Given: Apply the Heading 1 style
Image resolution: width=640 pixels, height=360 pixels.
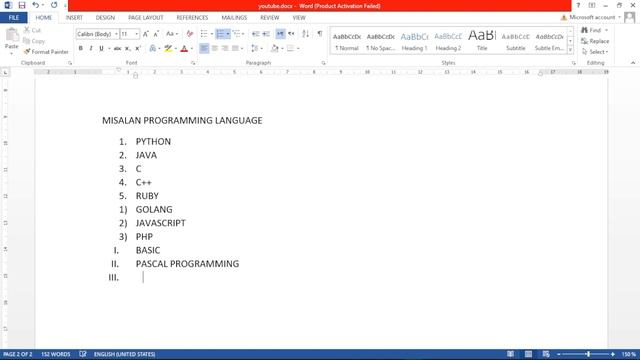Looking at the screenshot, I should click(414, 41).
